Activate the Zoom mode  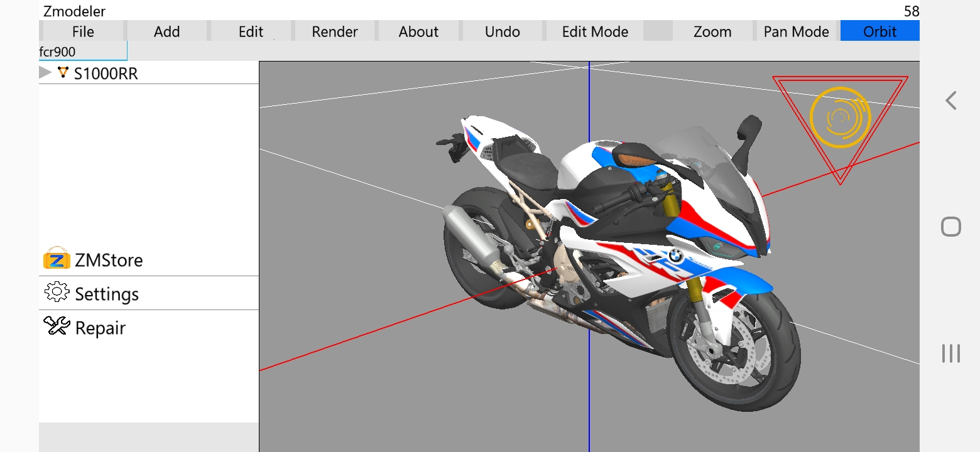[712, 31]
